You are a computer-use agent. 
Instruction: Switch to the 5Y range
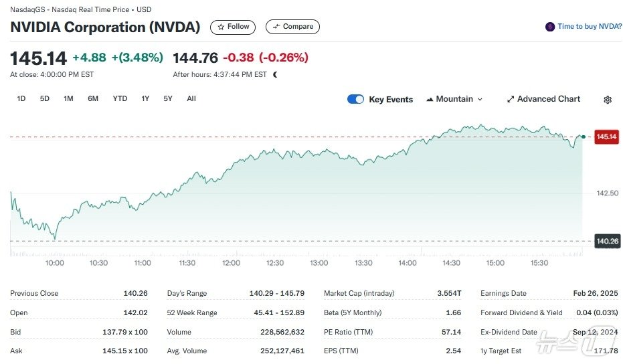click(168, 99)
